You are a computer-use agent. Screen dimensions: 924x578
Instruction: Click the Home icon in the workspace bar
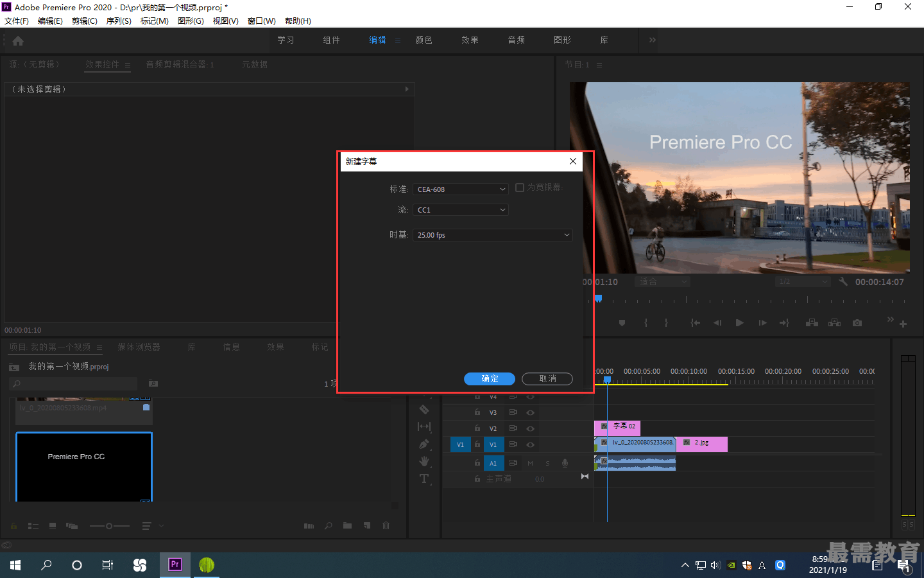click(18, 40)
